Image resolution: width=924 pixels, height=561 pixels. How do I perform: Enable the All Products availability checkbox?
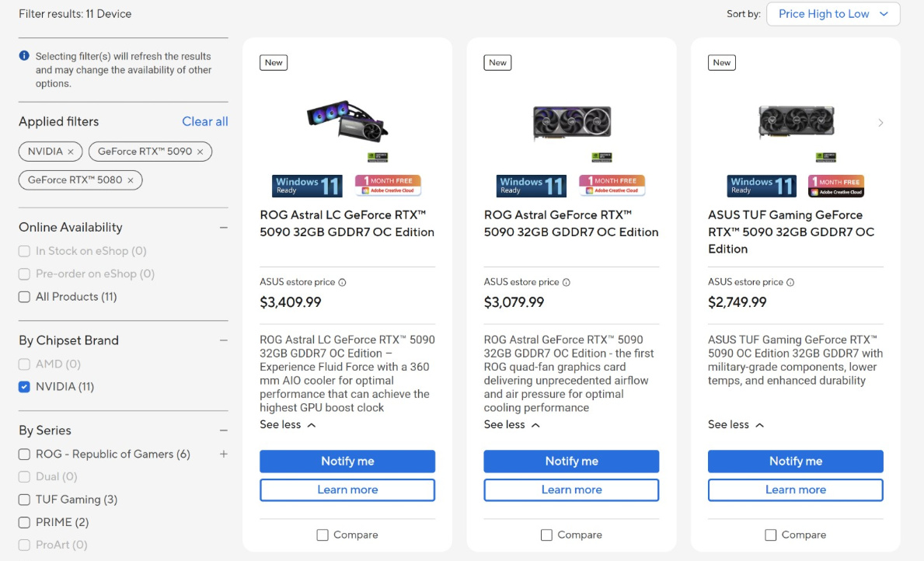point(25,297)
